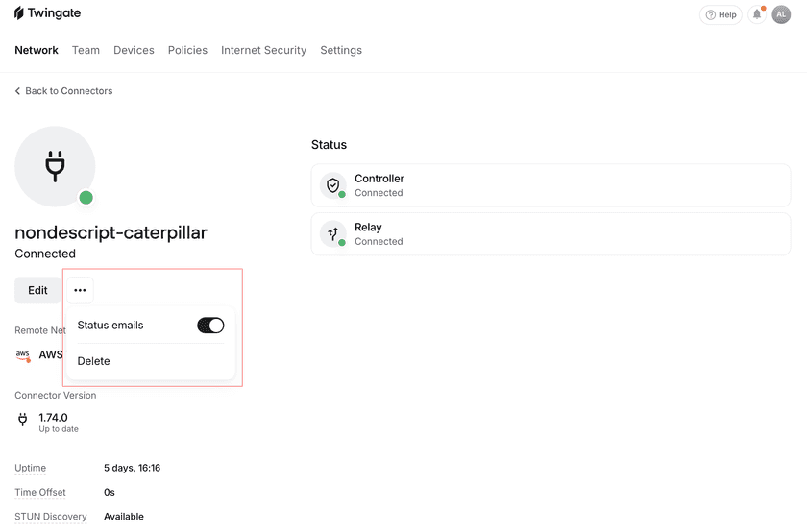Select Delete from the options menu
This screenshot has width=807, height=532.
94,361
